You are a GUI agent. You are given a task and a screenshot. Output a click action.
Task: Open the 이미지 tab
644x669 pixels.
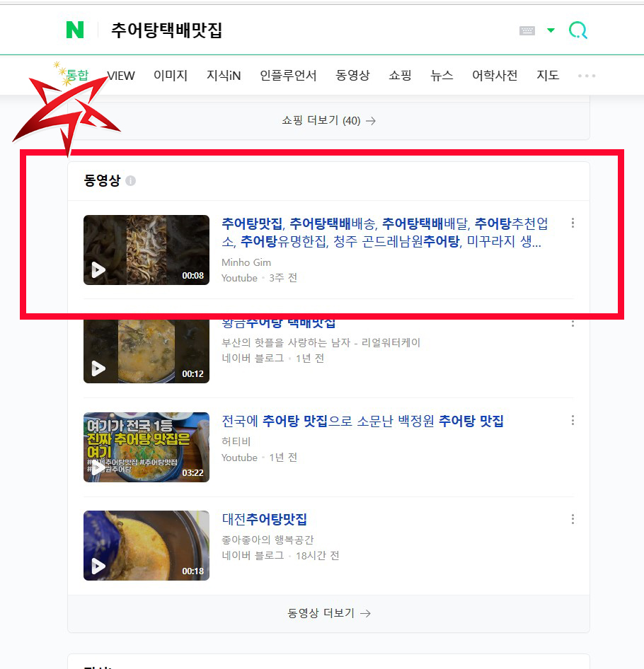click(171, 76)
